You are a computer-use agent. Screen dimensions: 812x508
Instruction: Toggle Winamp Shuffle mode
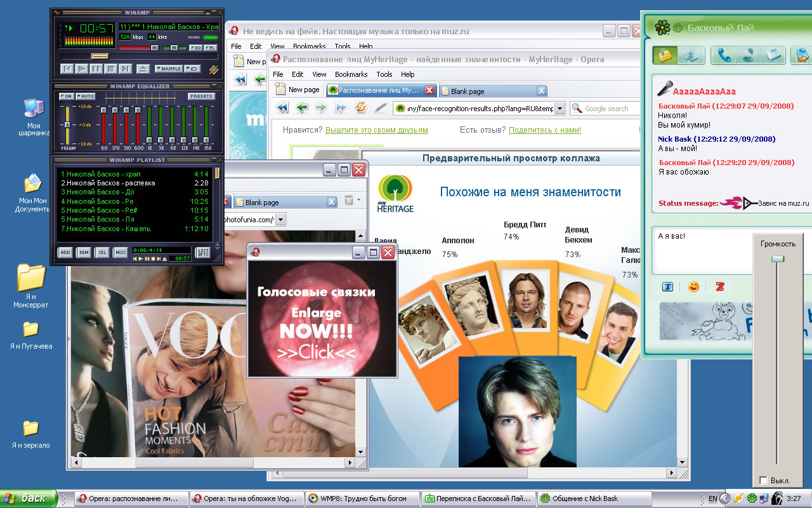tap(168, 69)
